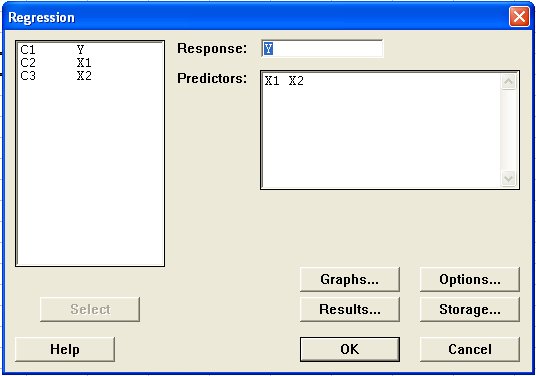The width and height of the screenshot is (536, 376).
Task: Cancel the Regression dialog
Action: (x=470, y=349)
